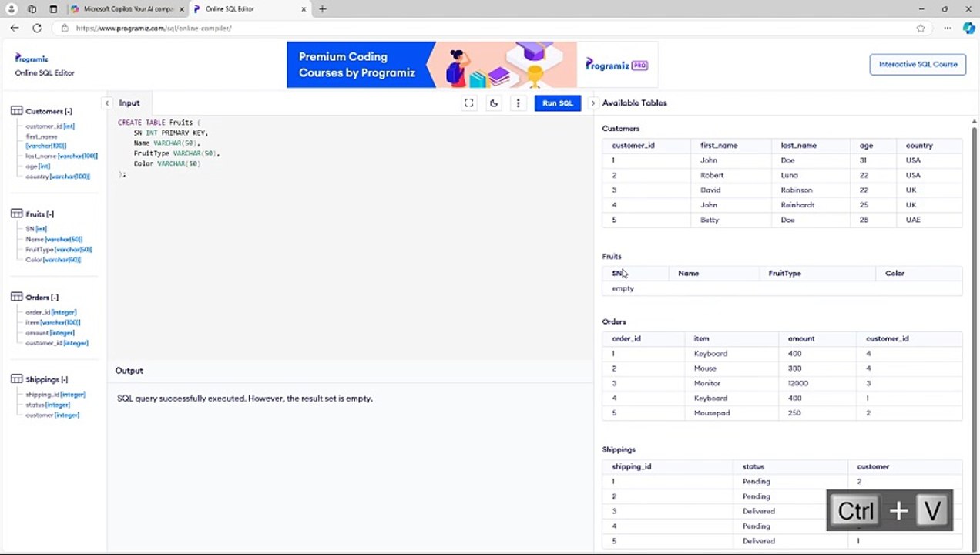Viewport: 980px width, 555px height.
Task: Click the Programiz PRO logo in banner
Action: (616, 65)
